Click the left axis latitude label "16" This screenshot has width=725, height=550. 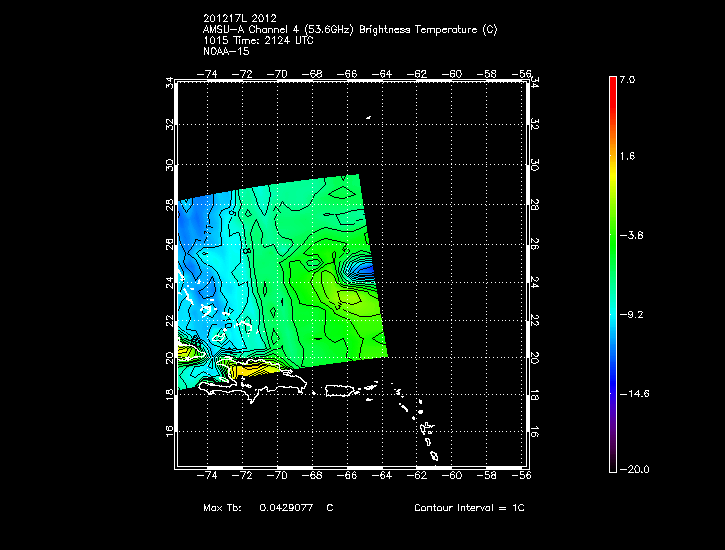point(170,431)
